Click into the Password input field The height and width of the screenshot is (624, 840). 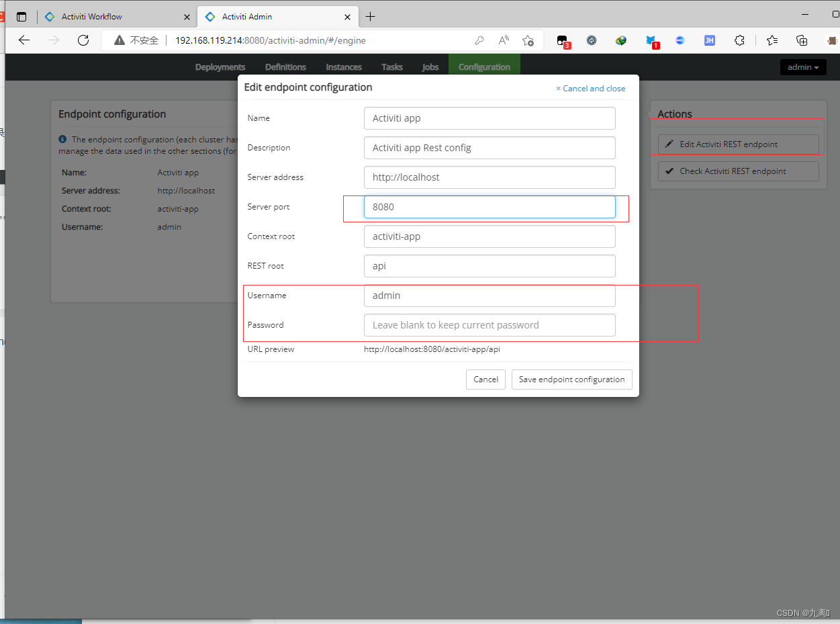tap(489, 325)
